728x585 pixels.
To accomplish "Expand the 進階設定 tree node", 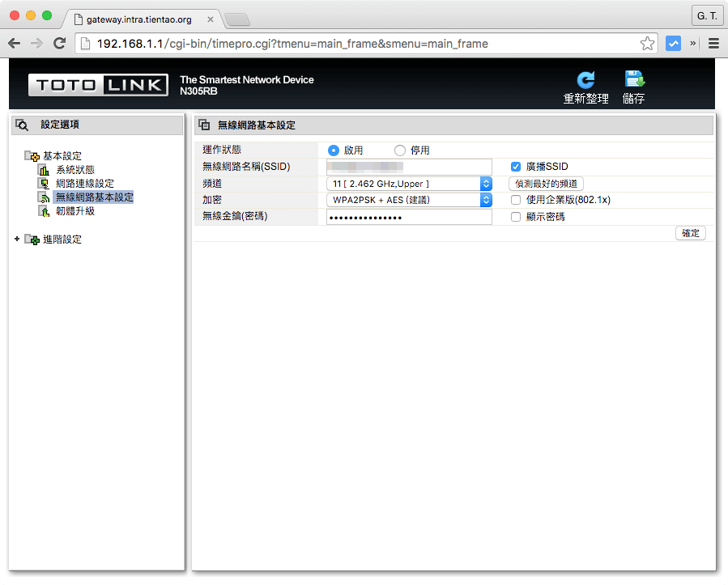I will point(17,240).
